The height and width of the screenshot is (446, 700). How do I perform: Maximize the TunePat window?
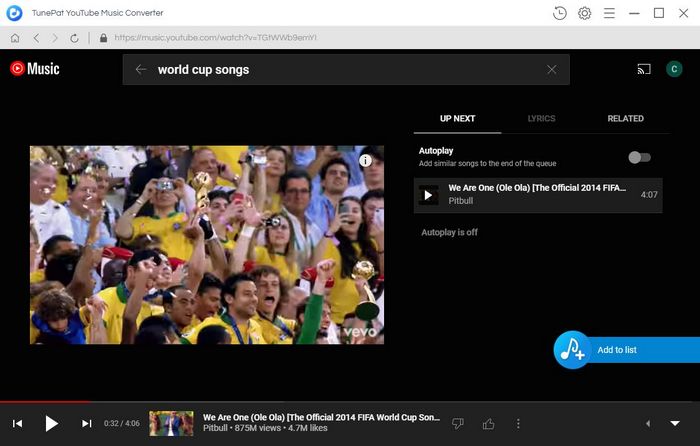click(658, 13)
